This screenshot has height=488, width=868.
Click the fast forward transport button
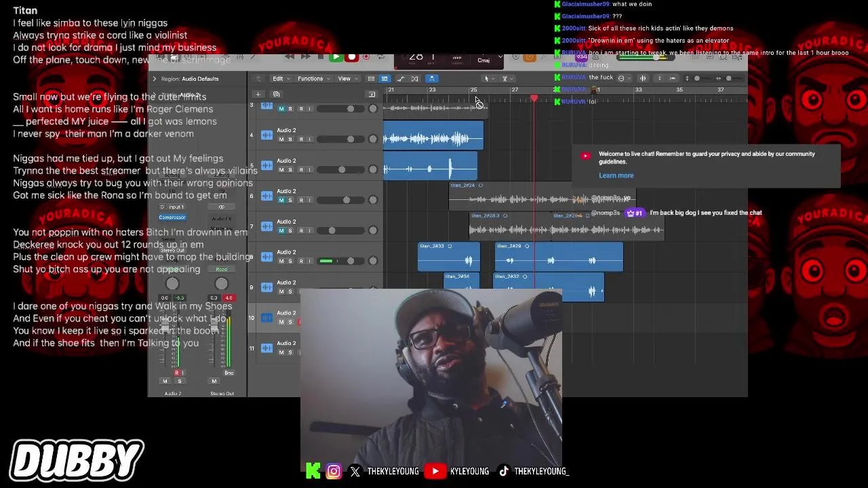[306, 58]
